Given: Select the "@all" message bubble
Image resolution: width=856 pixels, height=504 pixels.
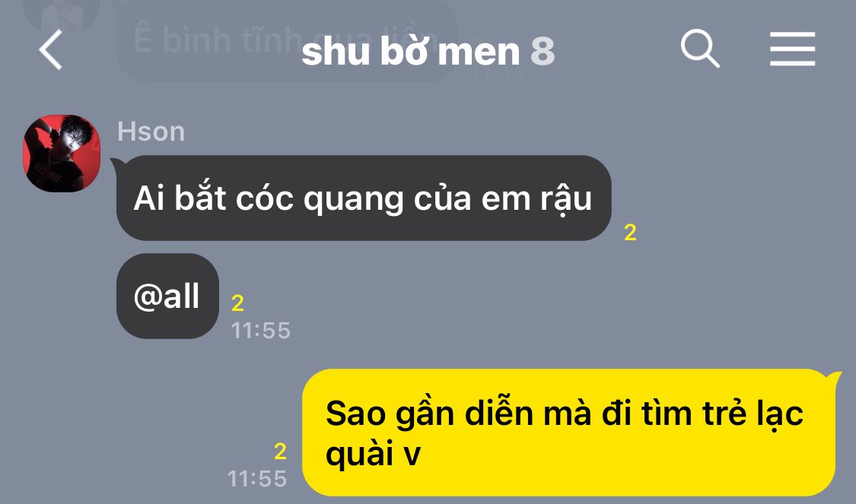Looking at the screenshot, I should [167, 296].
